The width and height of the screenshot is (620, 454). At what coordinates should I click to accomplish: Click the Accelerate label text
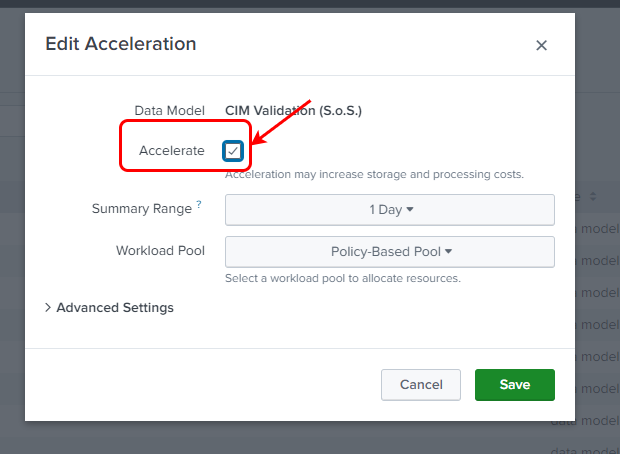pos(172,151)
